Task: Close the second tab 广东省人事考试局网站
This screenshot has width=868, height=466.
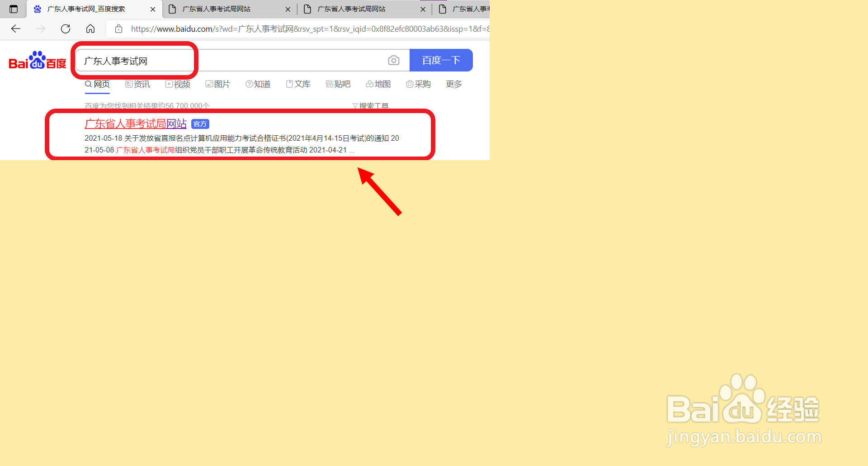Action: [x=288, y=9]
